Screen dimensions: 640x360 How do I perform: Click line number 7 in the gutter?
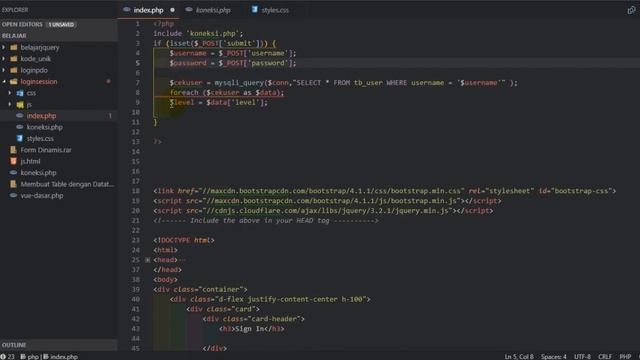[x=138, y=83]
